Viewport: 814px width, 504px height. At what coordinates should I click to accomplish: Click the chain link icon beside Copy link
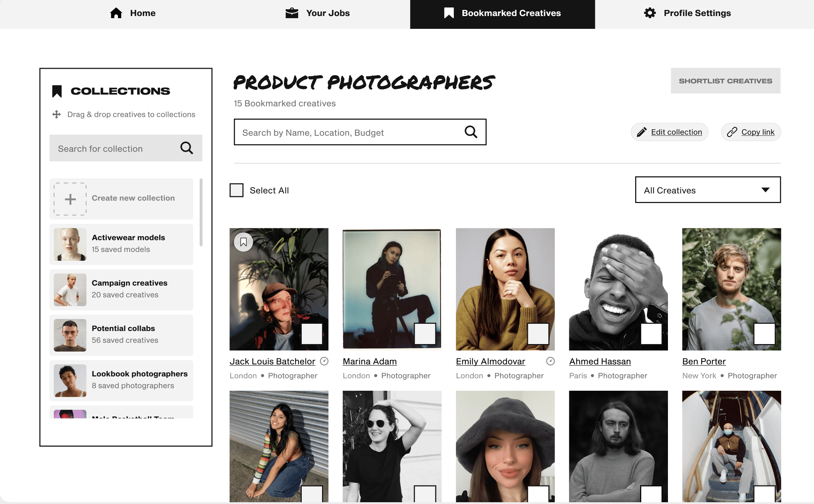732,132
